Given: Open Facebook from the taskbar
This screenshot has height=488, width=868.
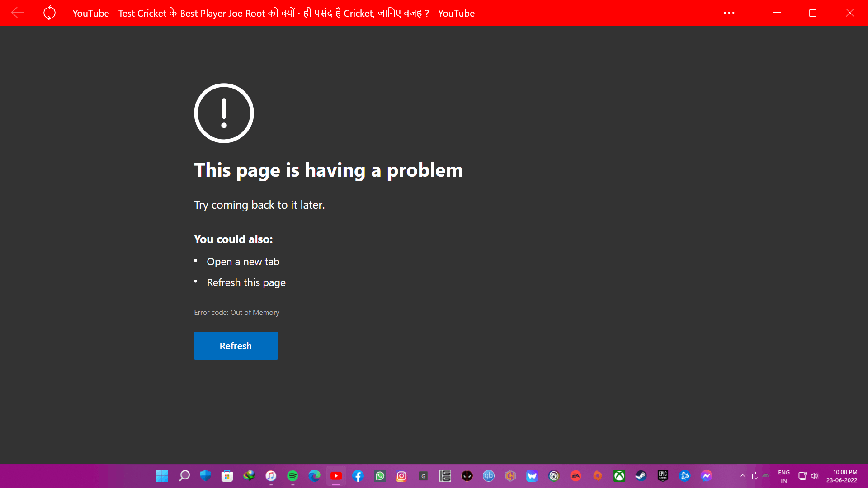Looking at the screenshot, I should pos(358,476).
